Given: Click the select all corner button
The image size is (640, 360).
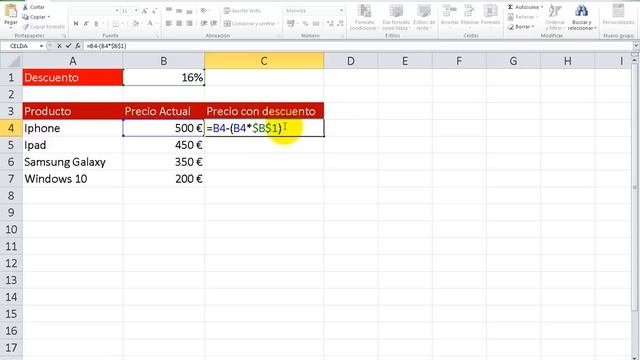Looking at the screenshot, I should tap(11, 61).
